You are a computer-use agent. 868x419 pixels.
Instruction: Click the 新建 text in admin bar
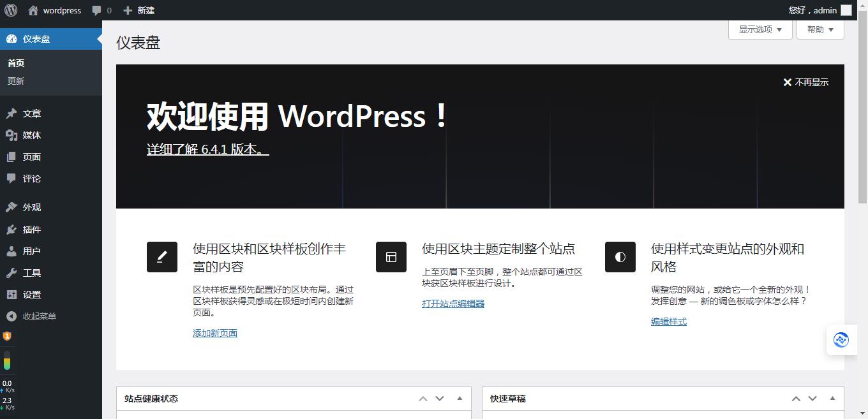146,10
